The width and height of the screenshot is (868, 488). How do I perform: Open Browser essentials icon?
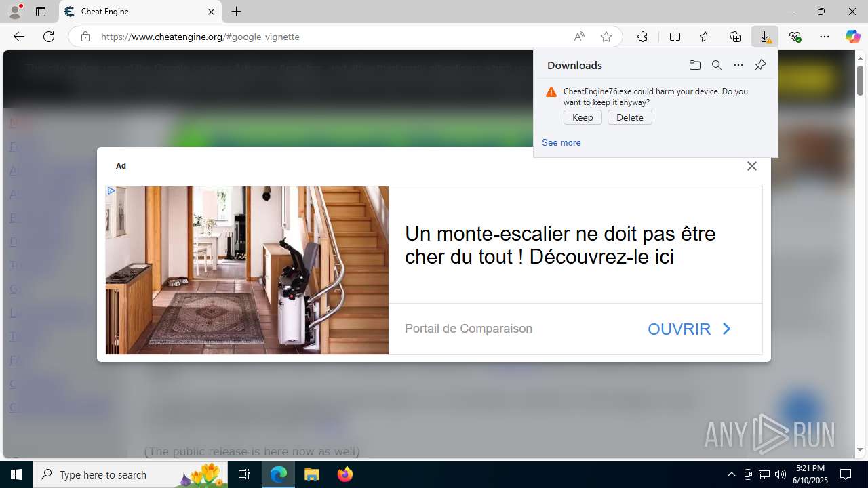(795, 37)
